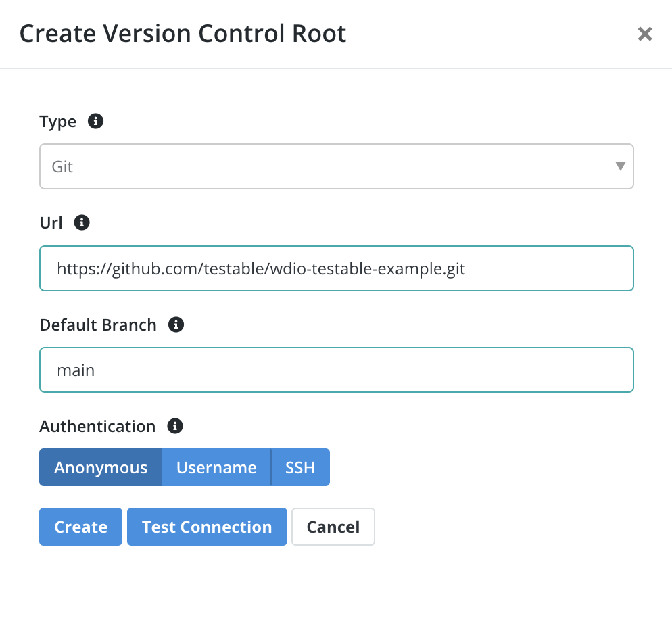The width and height of the screenshot is (672, 622).
Task: Click the Authentication label text
Action: pyautogui.click(x=97, y=427)
